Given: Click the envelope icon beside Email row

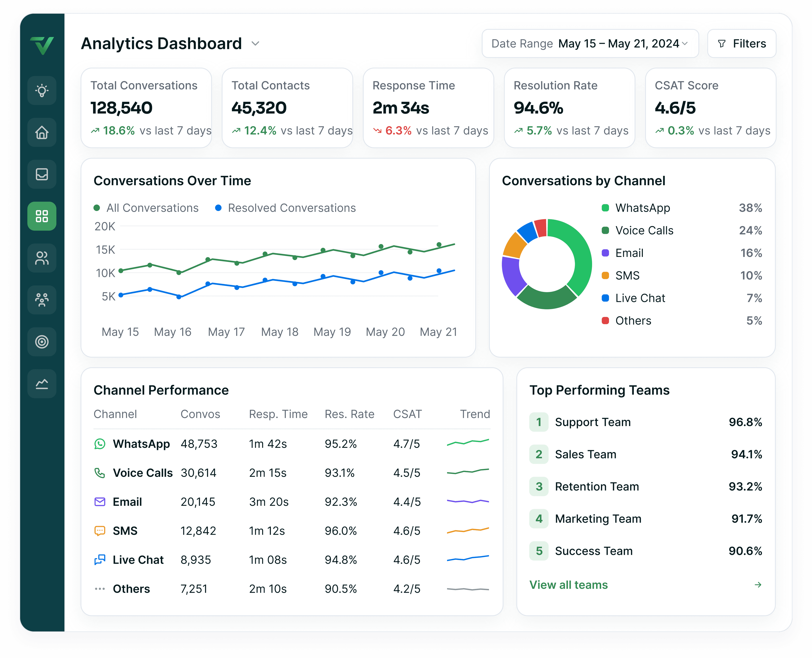Looking at the screenshot, I should point(100,502).
